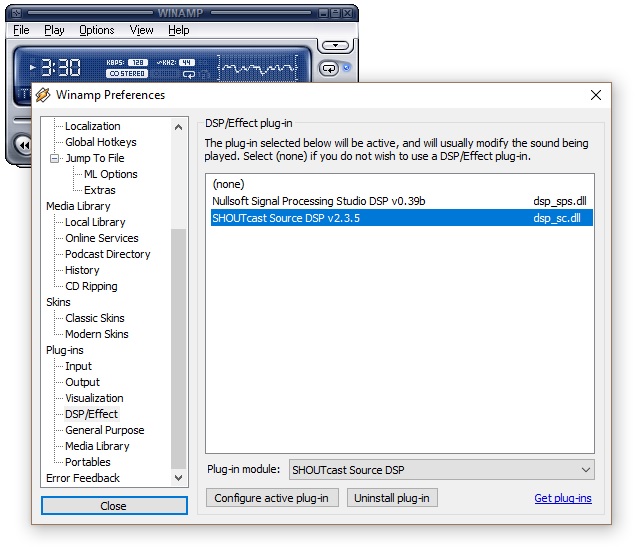Select Jump To File in the tree
635x547 pixels.
coord(95,158)
